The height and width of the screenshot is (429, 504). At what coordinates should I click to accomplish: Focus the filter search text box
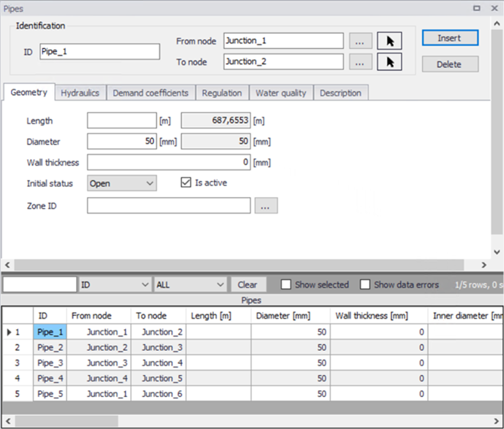[x=40, y=285]
